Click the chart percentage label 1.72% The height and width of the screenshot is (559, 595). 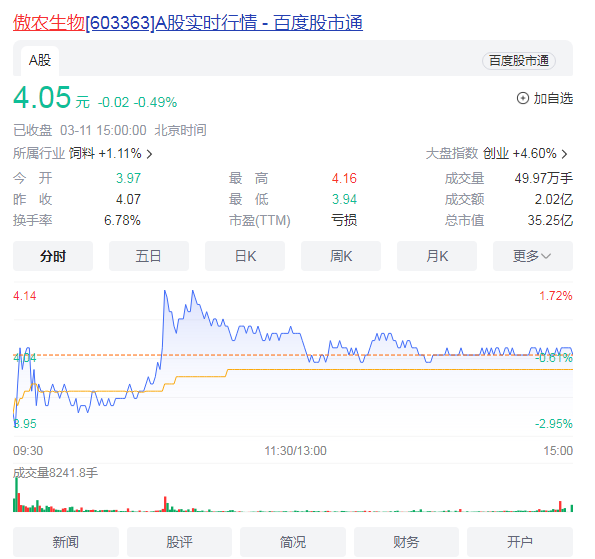pos(556,296)
